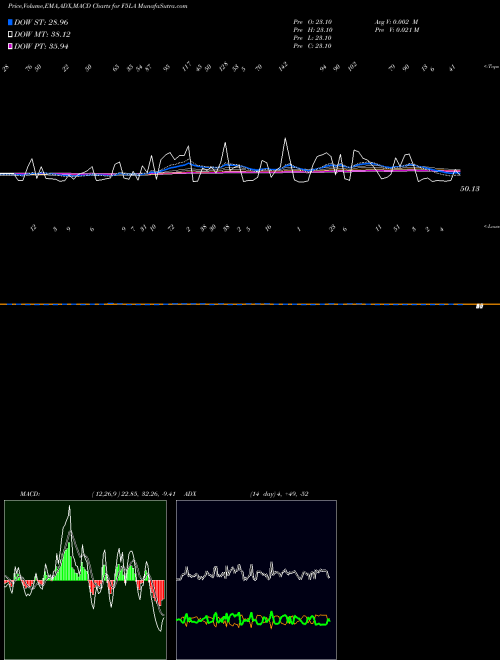Click the 50.13 price label
This screenshot has width=500, height=660.
point(470,189)
